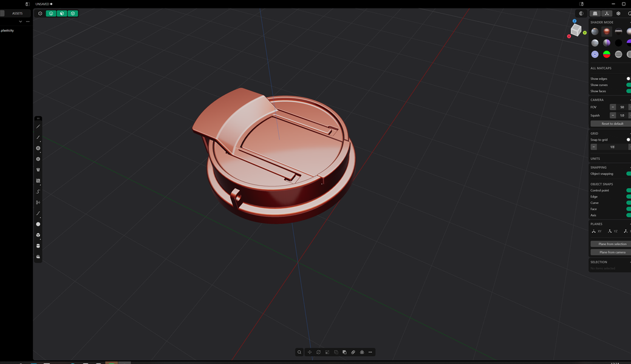Choose the blue ring matcap swatch
631x364 pixels.
click(x=595, y=55)
